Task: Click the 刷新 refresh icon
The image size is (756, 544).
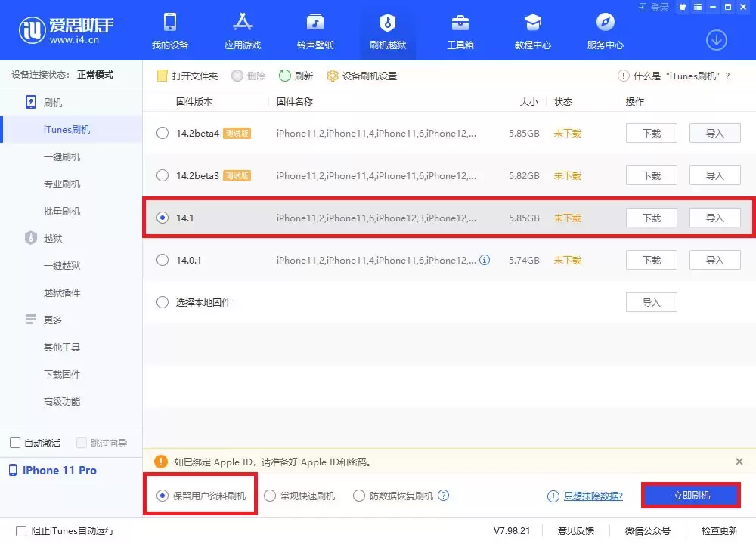Action: tap(285, 76)
